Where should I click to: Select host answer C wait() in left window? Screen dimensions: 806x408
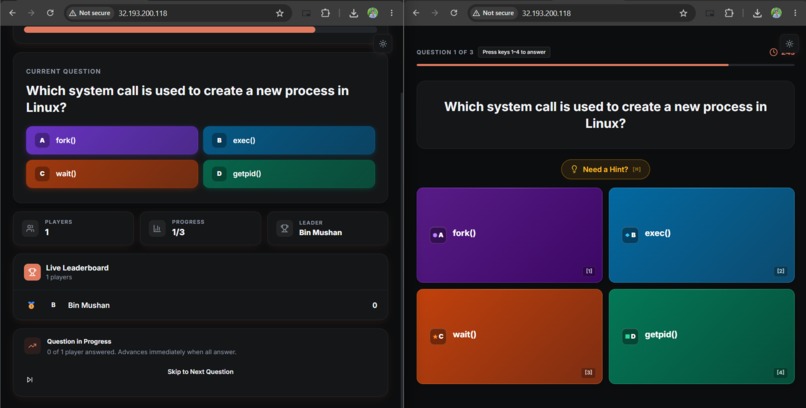(112, 174)
